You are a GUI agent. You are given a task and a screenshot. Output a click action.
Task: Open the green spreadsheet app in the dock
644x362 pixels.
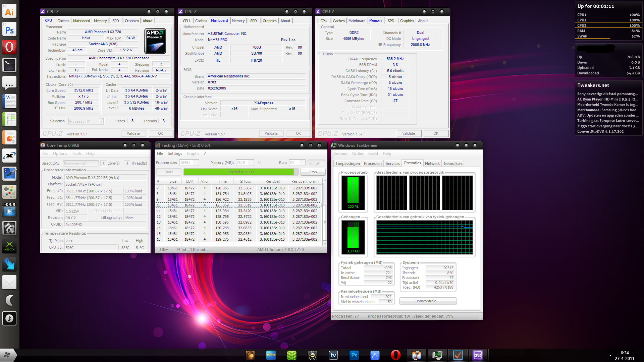pos(9,119)
